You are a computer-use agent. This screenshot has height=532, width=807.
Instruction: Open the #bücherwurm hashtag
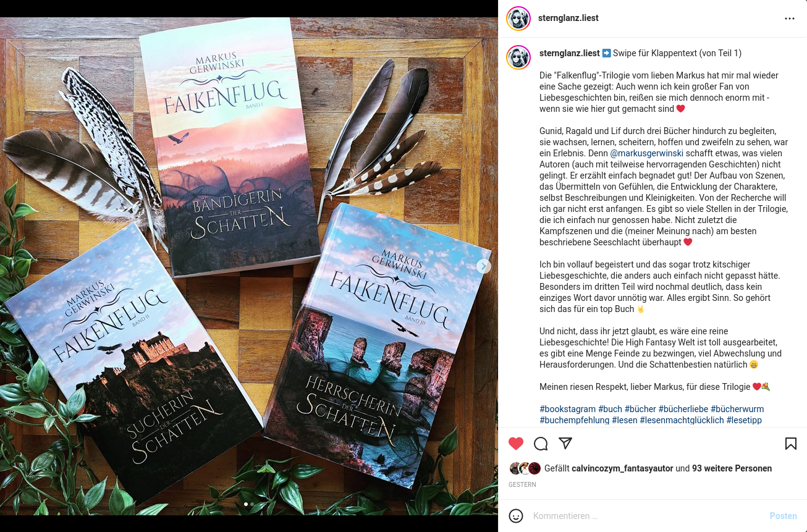point(737,409)
